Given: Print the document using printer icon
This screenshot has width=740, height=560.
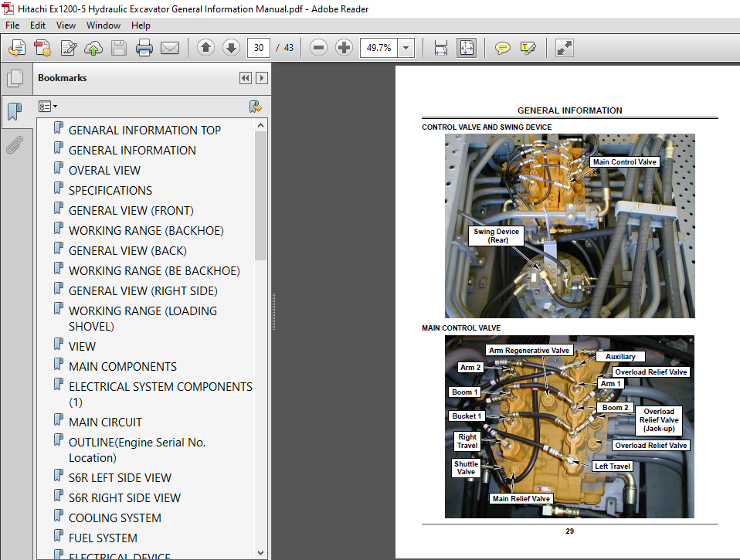Looking at the screenshot, I should (x=144, y=48).
